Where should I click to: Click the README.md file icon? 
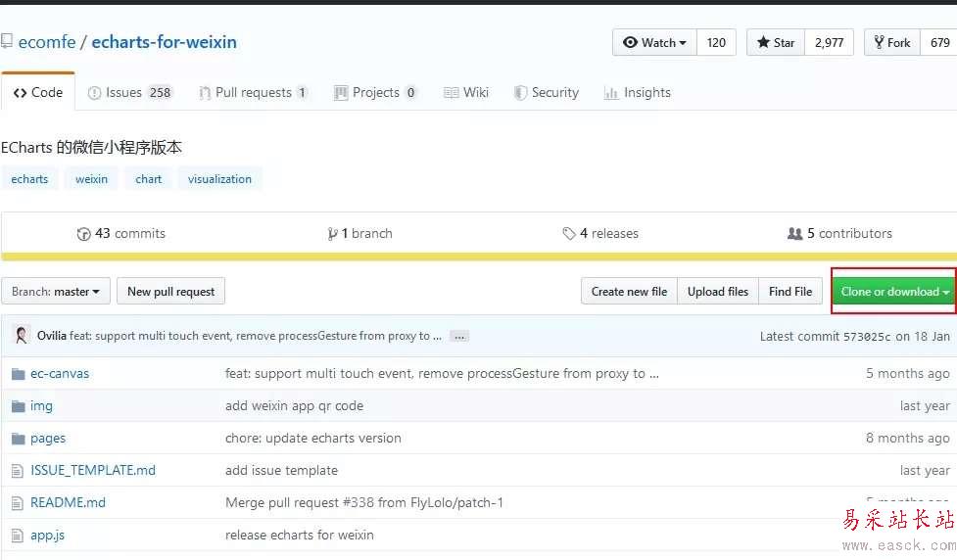pyautogui.click(x=18, y=503)
